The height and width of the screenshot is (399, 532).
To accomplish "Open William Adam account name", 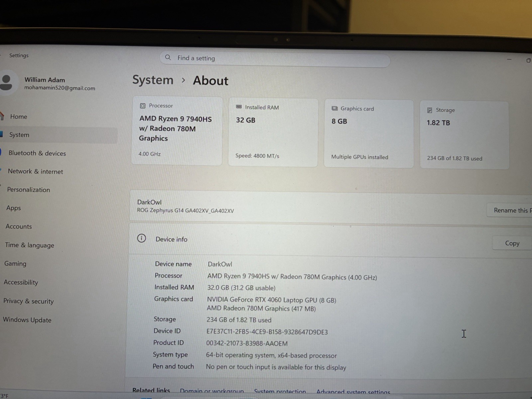I will point(45,80).
